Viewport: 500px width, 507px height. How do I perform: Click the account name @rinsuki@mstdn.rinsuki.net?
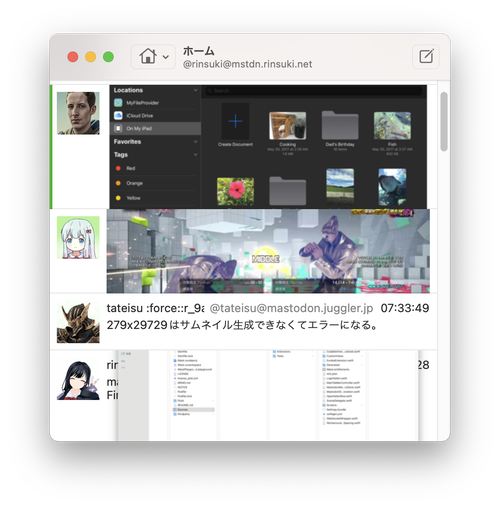coord(247,64)
